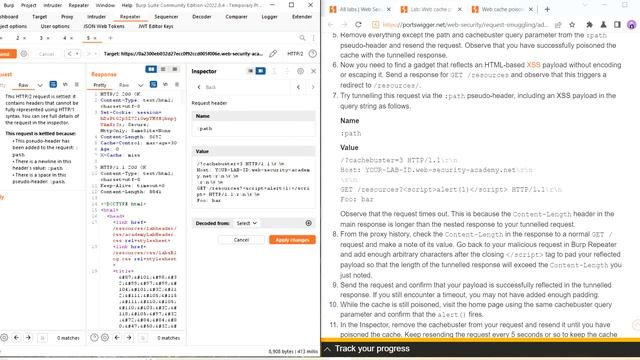Select side-by-side response layout icon
Viewport: 640px width, 360px height.
coord(151,70)
